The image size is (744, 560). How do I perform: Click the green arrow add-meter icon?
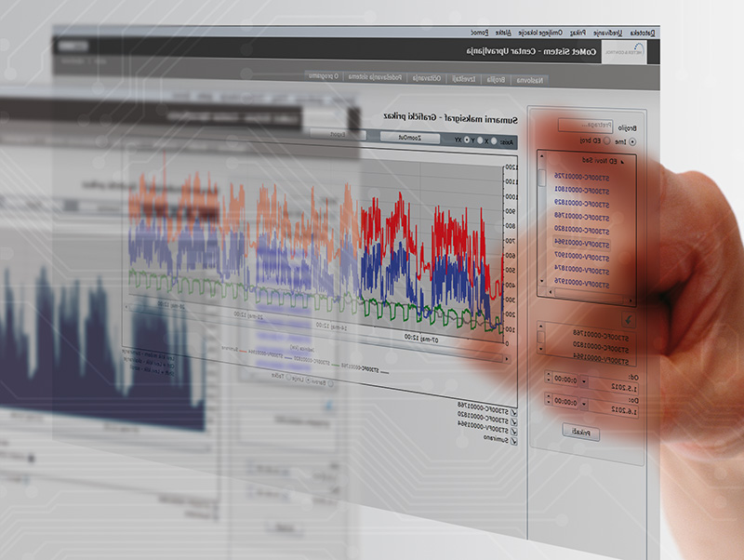click(629, 320)
